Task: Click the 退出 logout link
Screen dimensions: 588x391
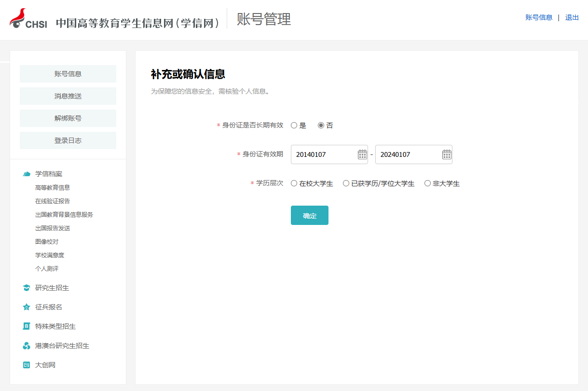Action: click(572, 17)
